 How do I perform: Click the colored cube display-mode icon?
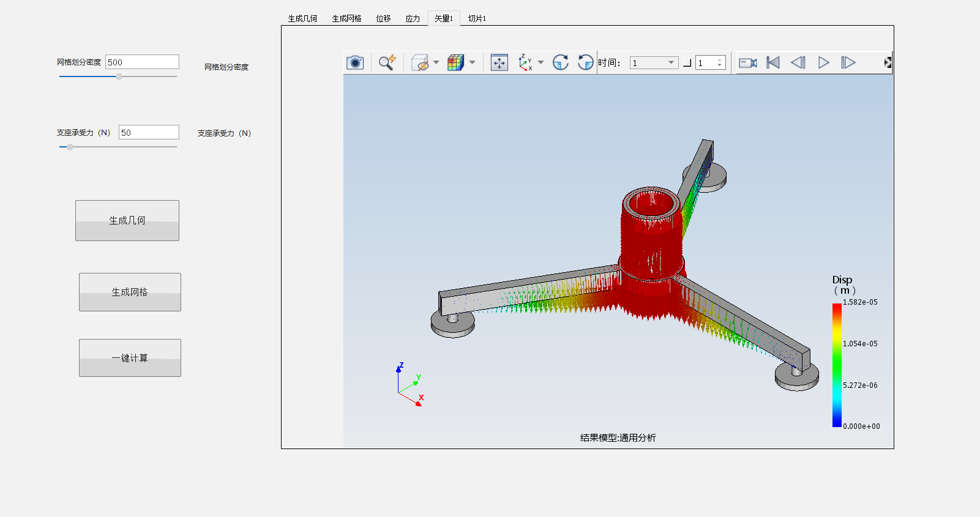(x=455, y=62)
